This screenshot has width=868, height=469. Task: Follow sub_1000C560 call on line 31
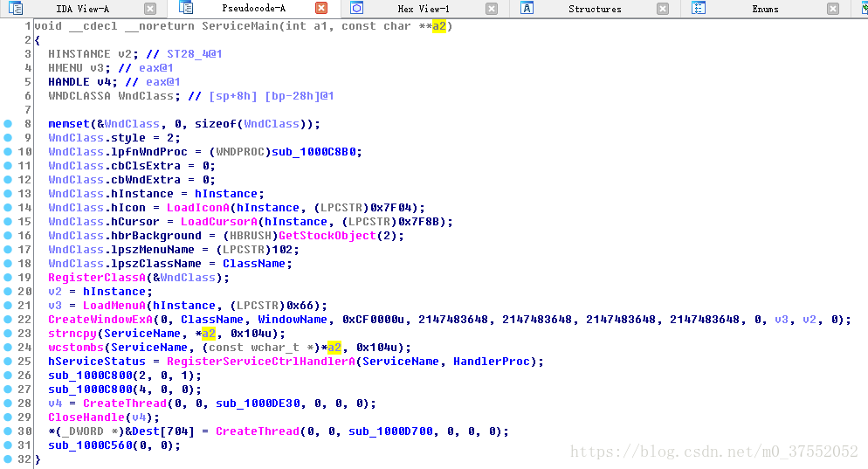point(90,445)
